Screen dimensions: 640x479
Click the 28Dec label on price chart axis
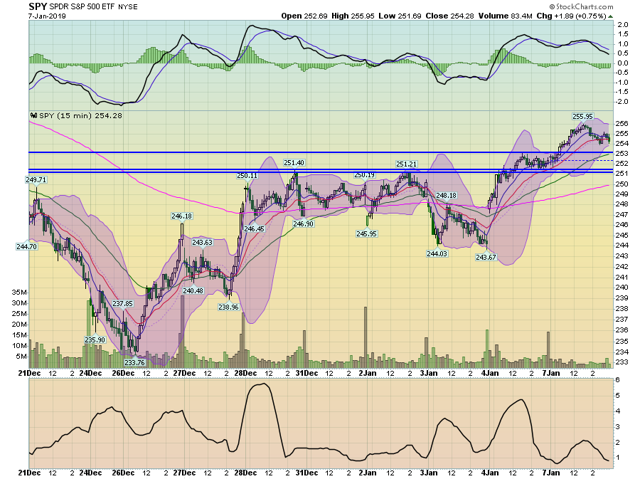click(246, 373)
